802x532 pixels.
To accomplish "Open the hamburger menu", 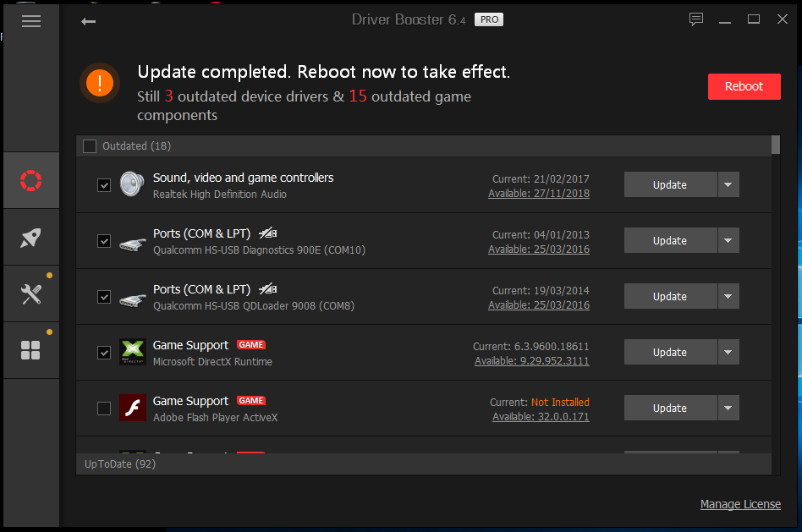I will (x=31, y=21).
